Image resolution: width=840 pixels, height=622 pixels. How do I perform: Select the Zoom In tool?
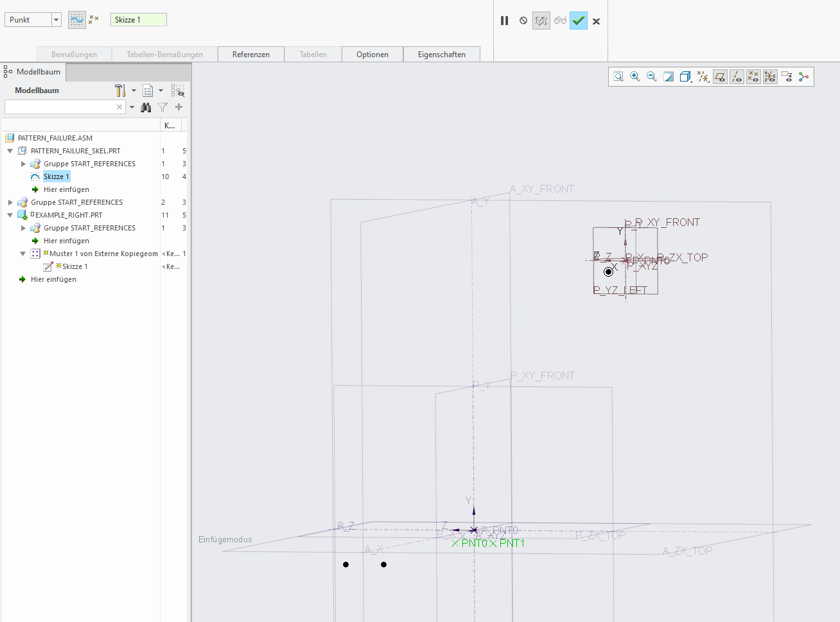click(634, 76)
